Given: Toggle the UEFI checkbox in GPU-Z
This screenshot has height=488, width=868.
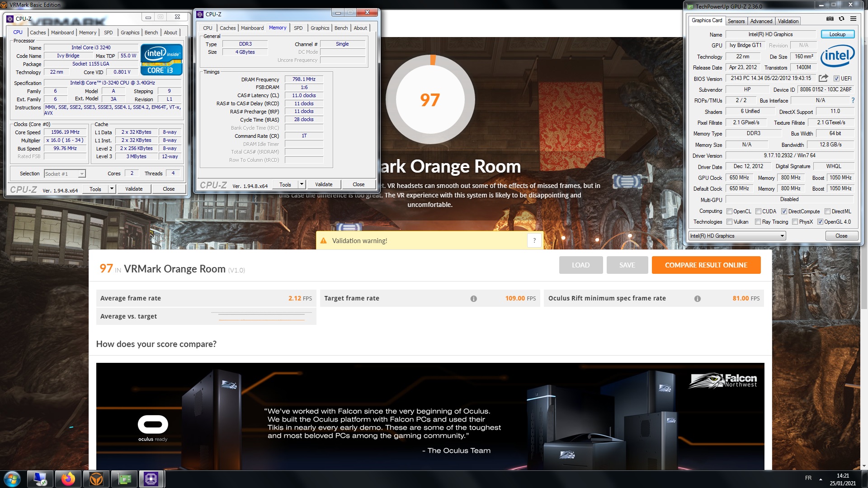Looking at the screenshot, I should [836, 78].
